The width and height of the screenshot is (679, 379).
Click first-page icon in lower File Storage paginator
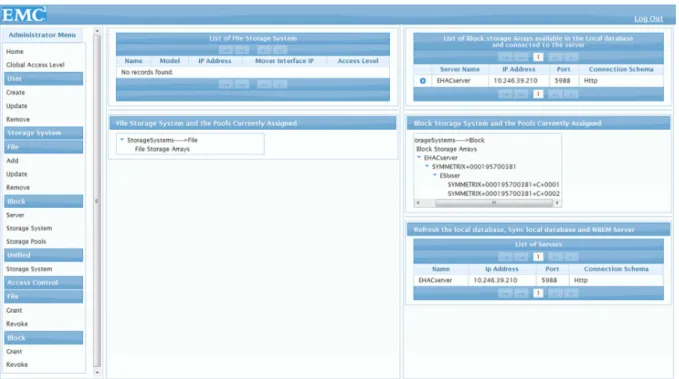click(226, 84)
